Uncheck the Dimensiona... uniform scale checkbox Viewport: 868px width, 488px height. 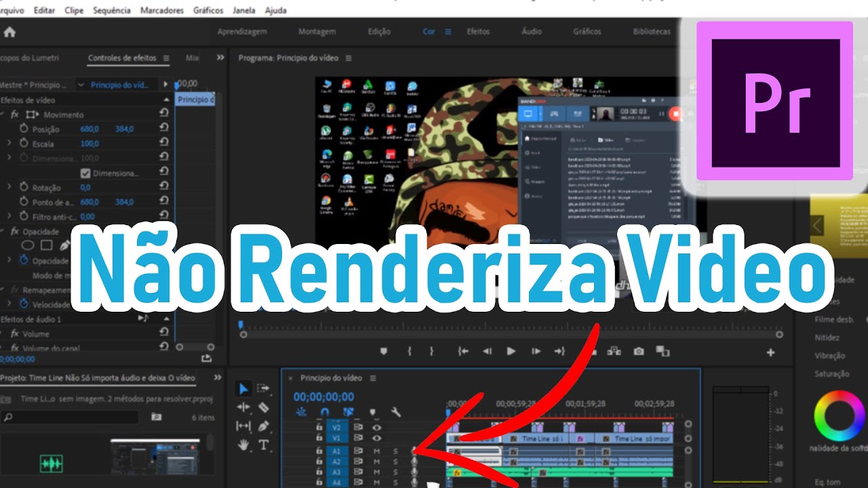tap(85, 173)
